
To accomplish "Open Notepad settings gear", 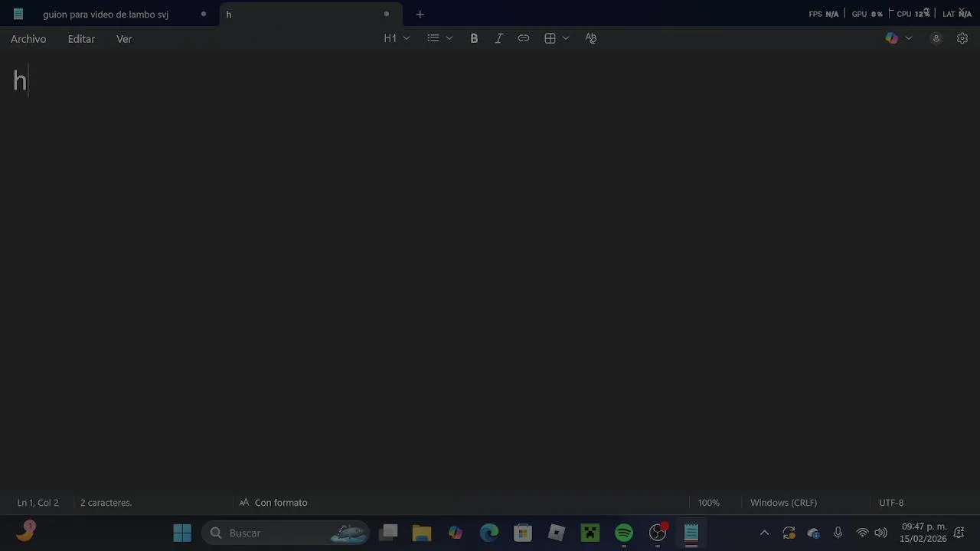I will click(962, 38).
